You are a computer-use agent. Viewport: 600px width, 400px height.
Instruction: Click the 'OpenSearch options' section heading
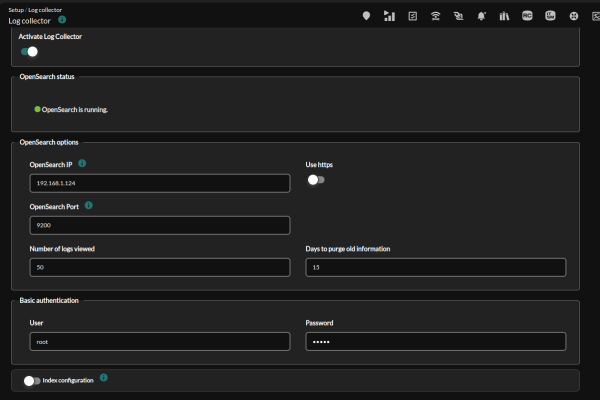(x=49, y=142)
